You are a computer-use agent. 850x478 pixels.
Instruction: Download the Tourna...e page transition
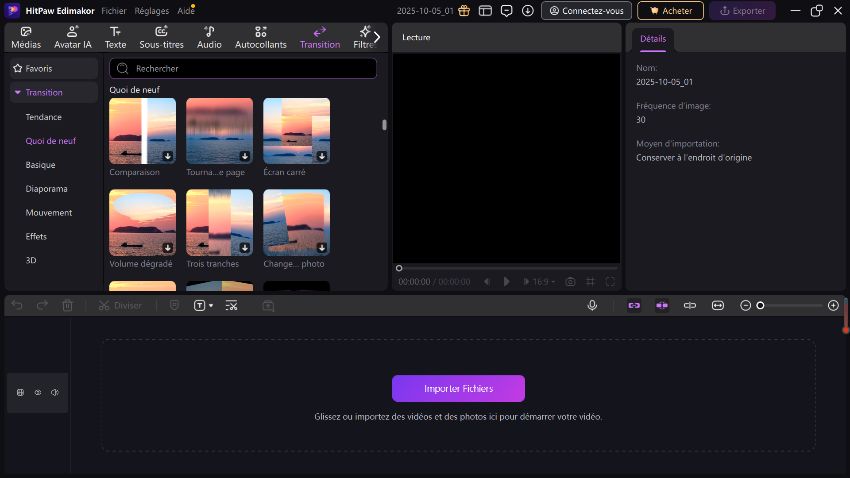pos(244,156)
